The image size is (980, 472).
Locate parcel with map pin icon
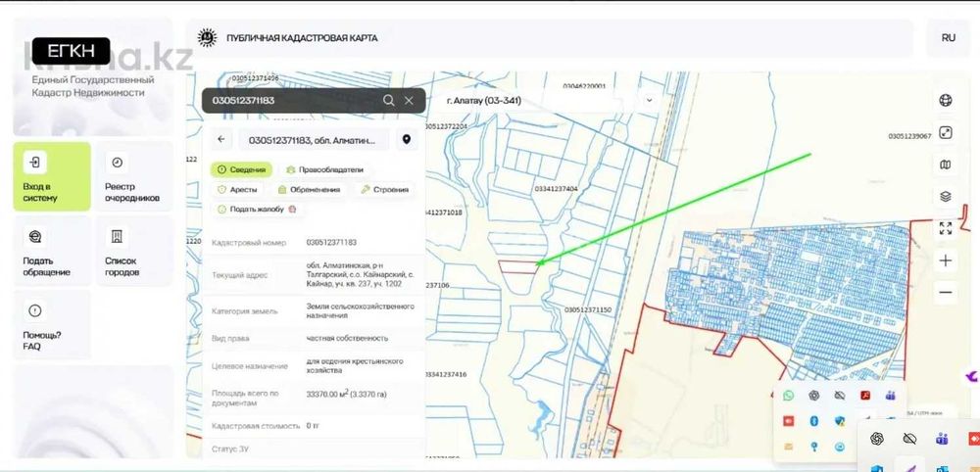407,140
